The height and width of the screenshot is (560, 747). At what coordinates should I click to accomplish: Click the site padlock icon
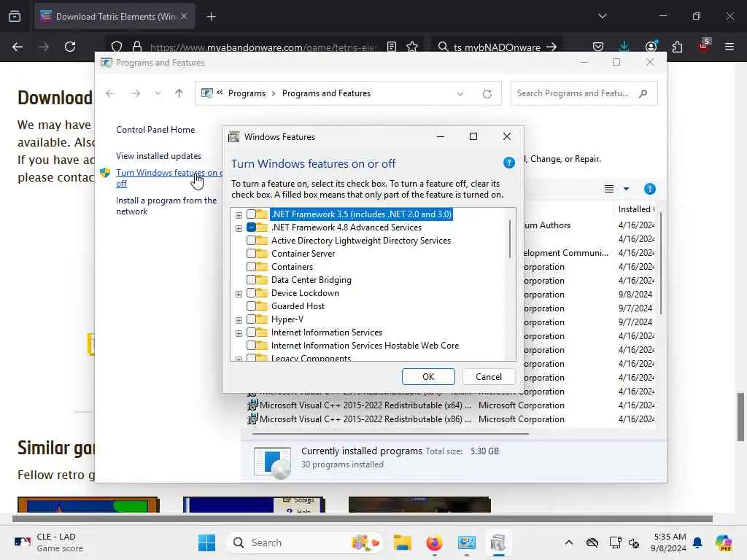pyautogui.click(x=137, y=47)
